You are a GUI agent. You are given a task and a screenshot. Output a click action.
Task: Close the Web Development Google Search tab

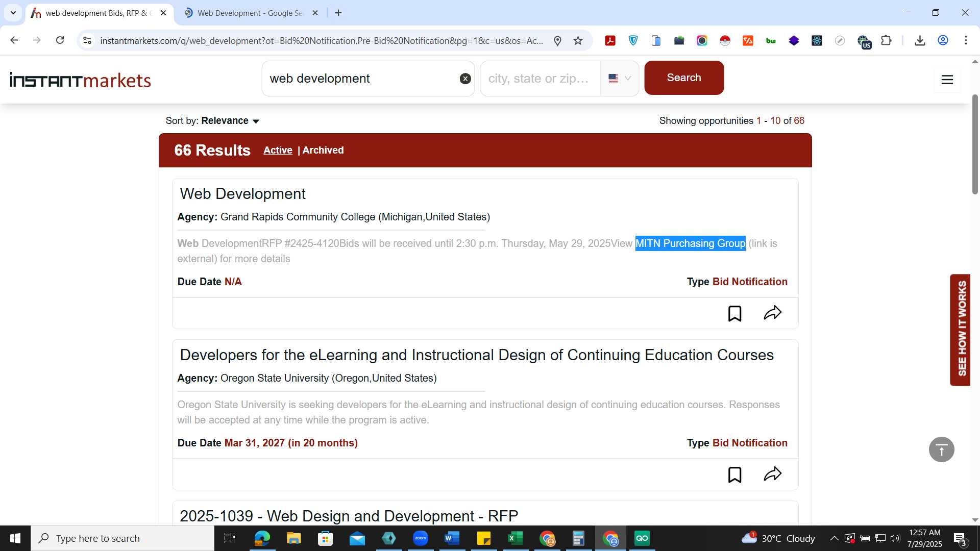(315, 13)
